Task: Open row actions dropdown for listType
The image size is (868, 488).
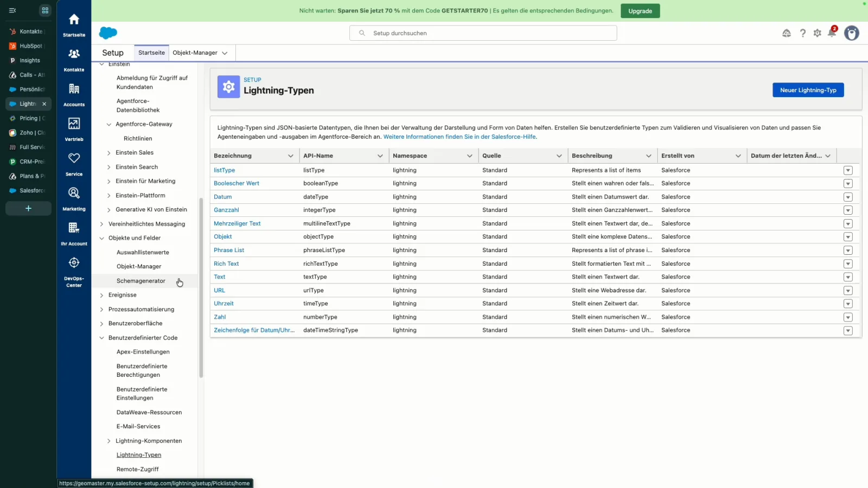Action: [848, 170]
